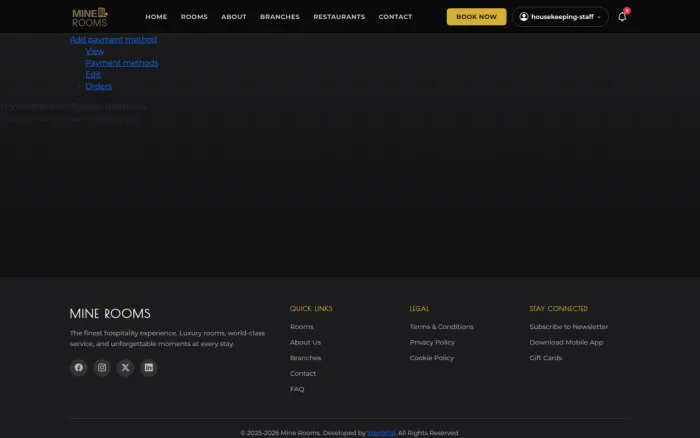Open the Orders link
The height and width of the screenshot is (438, 700).
point(99,86)
